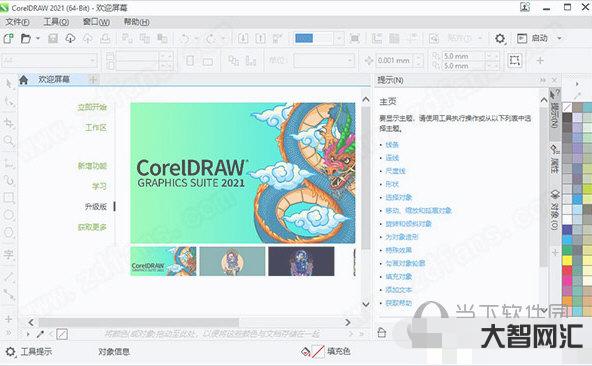Select the 欢迎屏幕 tab

(54, 79)
